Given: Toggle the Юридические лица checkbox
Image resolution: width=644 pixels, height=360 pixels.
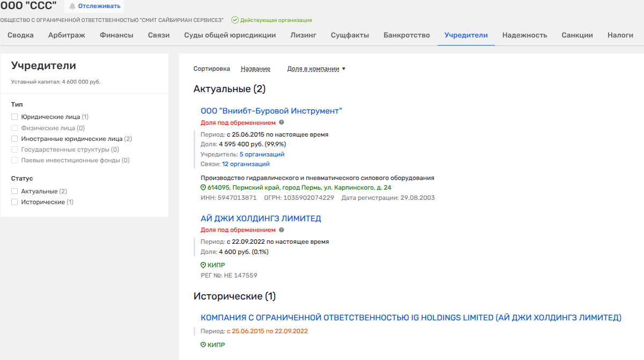Looking at the screenshot, I should [x=14, y=117].
